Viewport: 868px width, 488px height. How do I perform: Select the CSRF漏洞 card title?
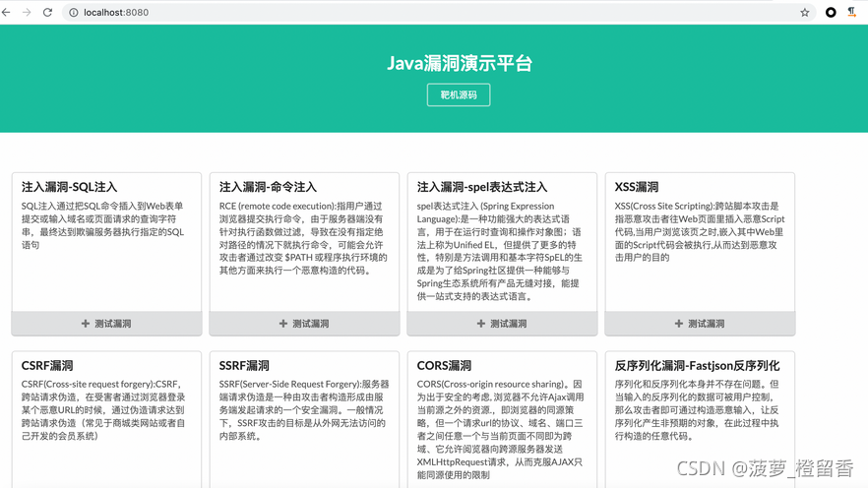pos(47,366)
